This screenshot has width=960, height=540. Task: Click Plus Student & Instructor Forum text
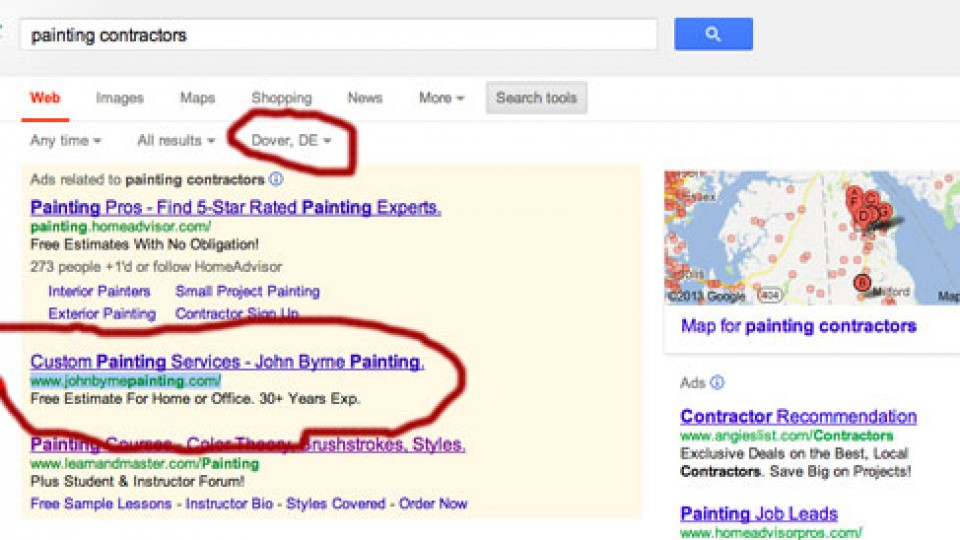pyautogui.click(x=137, y=481)
